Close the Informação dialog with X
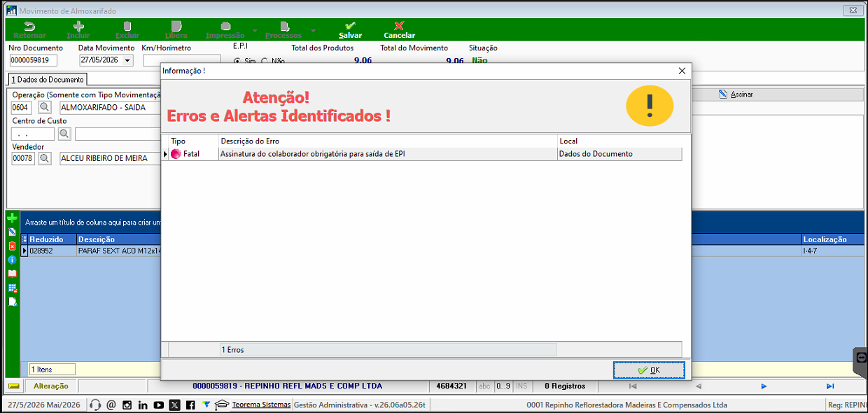This screenshot has width=868, height=413. click(682, 71)
